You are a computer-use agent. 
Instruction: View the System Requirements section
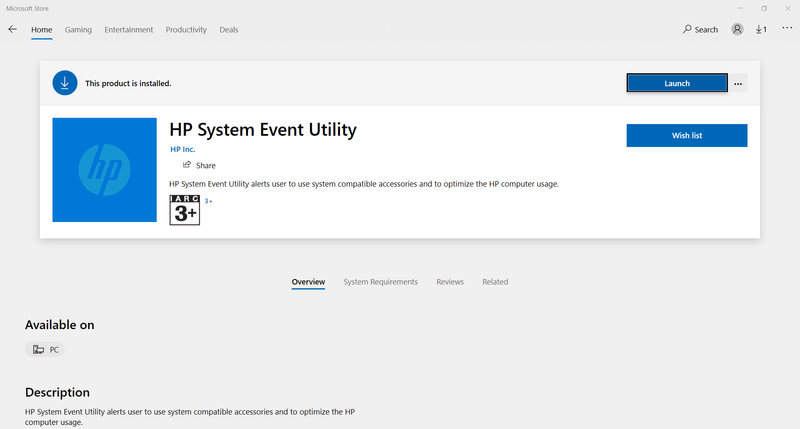[x=380, y=282]
